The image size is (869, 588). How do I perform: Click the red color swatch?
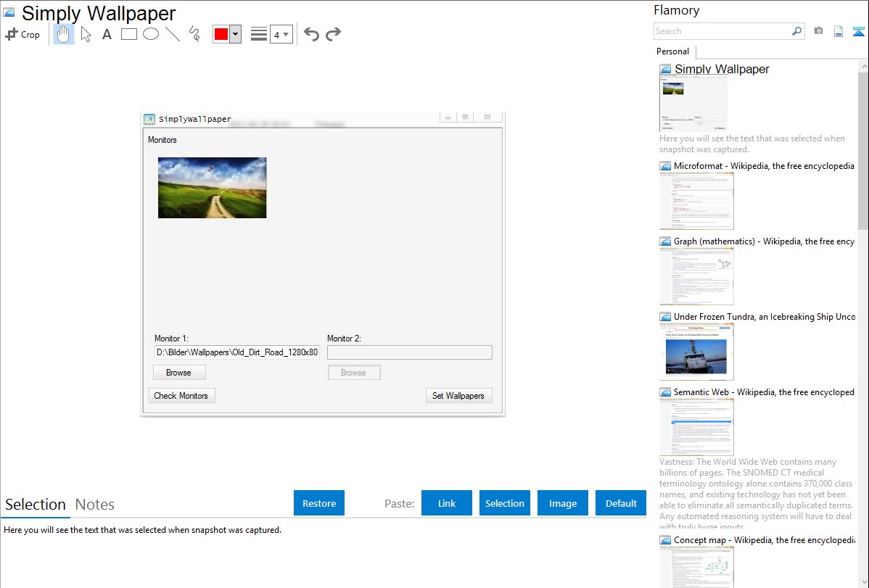[x=221, y=34]
